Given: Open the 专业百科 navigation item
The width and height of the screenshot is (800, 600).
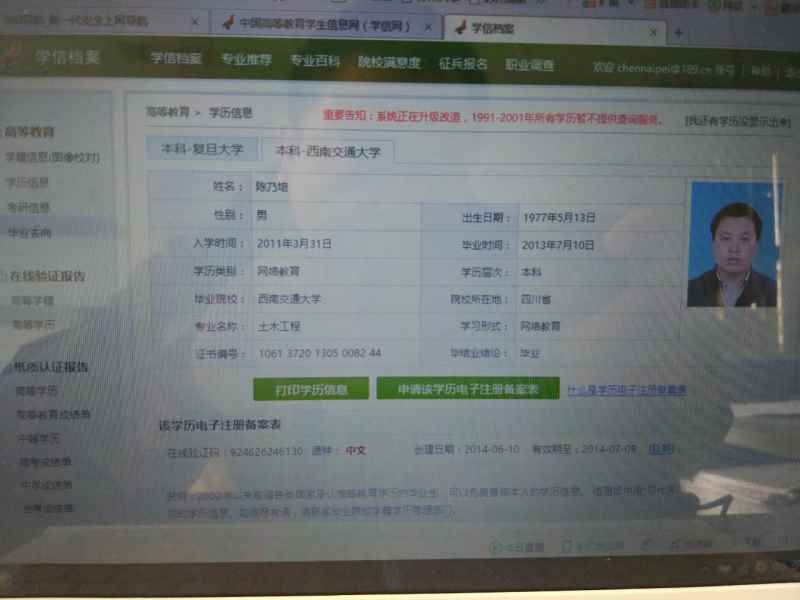Looking at the screenshot, I should coord(315,61).
